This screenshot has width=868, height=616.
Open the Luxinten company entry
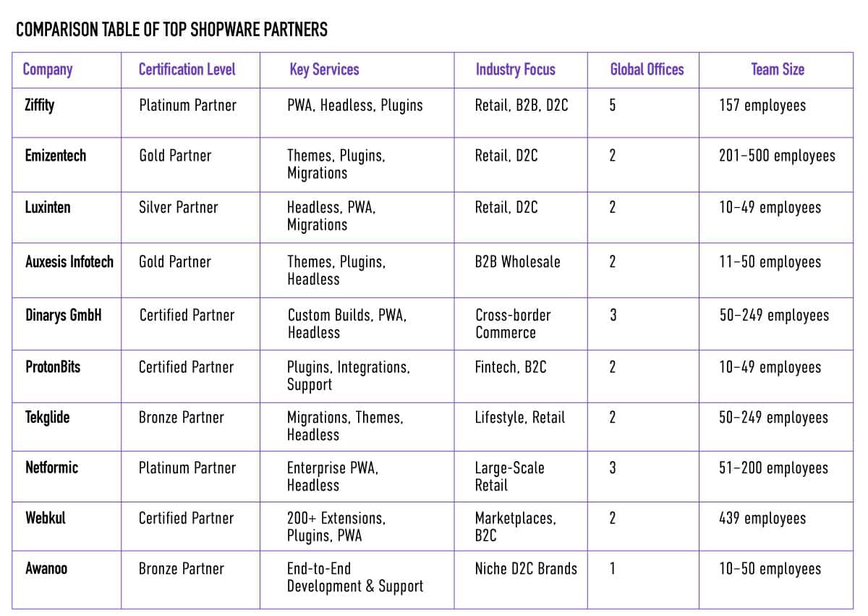[x=48, y=207]
